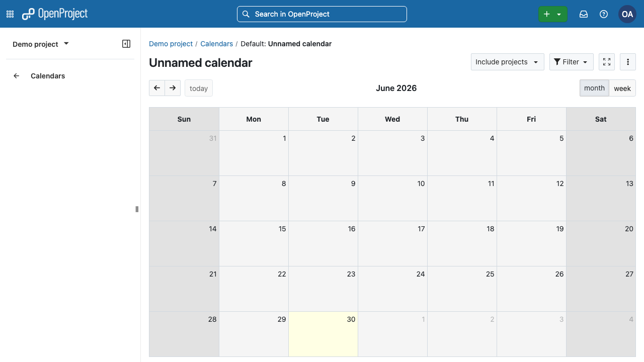The width and height of the screenshot is (644, 362).
Task: Open the OA user avatar menu
Action: coord(627,14)
